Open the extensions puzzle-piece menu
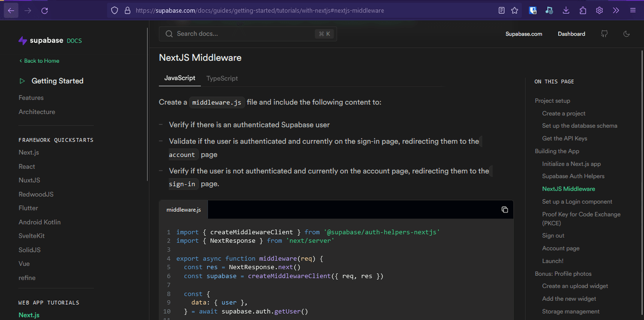 point(583,11)
